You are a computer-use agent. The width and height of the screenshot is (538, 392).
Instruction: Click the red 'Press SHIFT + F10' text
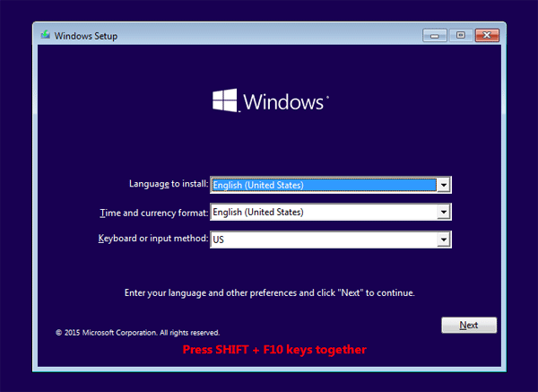pos(274,349)
